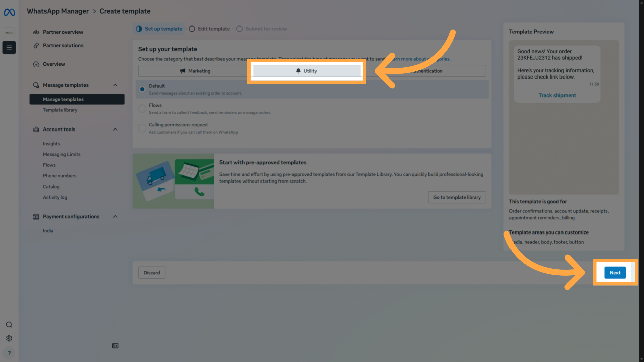Open Messaging Limits in sidebar
This screenshot has width=644, height=362.
coord(62,154)
